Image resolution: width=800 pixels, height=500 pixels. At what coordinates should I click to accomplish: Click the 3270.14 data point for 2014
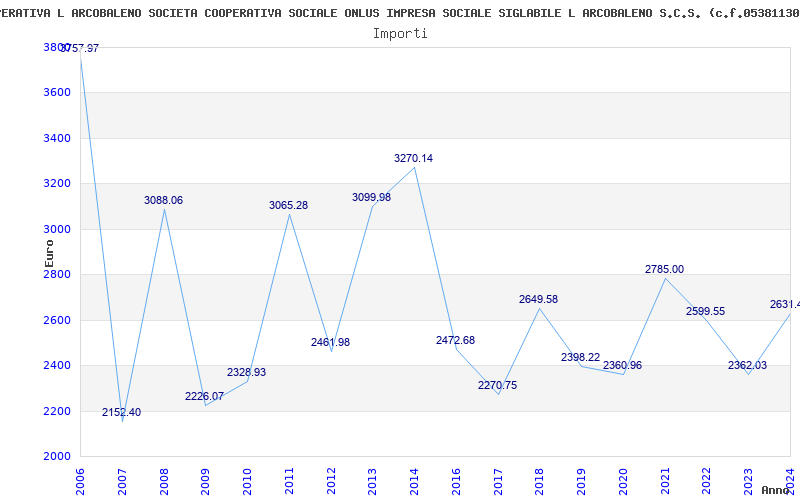click(414, 167)
